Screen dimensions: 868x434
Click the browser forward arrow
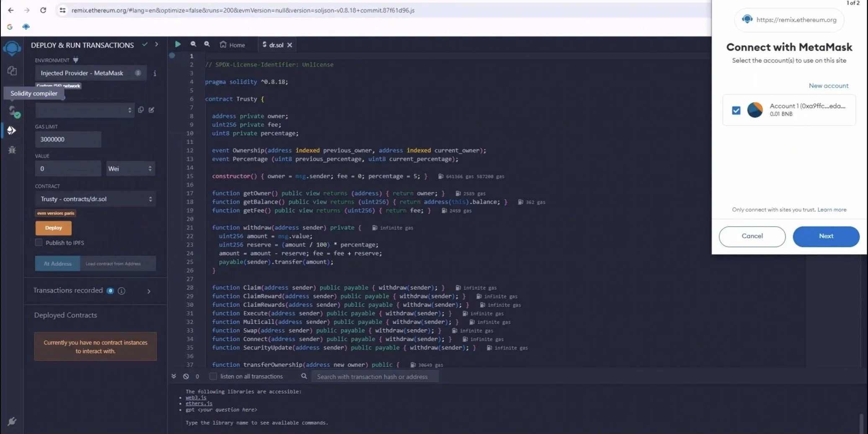tap(27, 10)
